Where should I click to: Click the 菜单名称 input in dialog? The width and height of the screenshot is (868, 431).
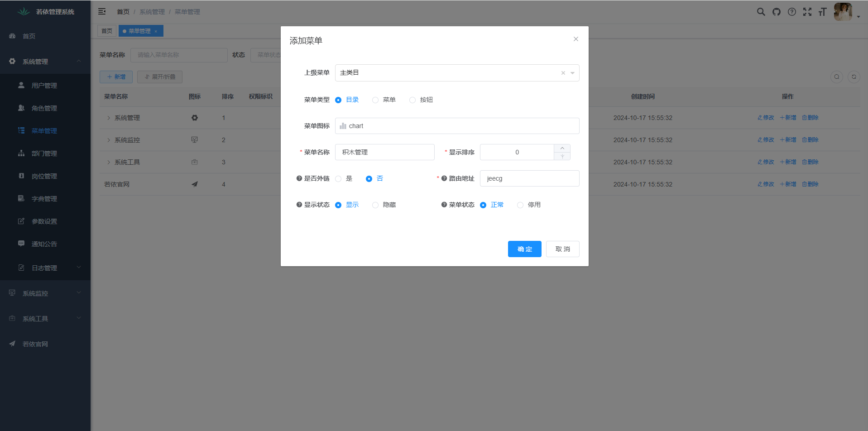pos(385,152)
